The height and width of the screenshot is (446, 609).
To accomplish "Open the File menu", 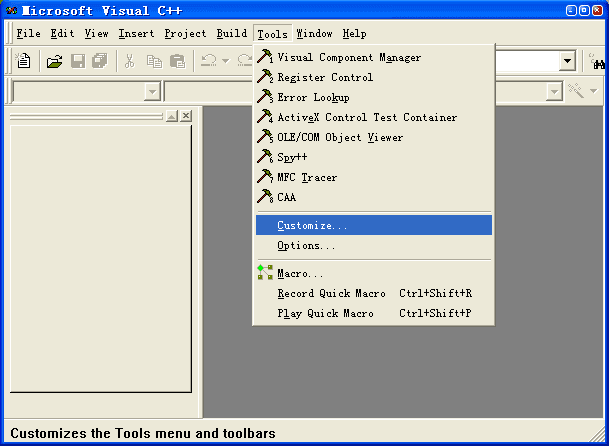I will click(x=28, y=34).
